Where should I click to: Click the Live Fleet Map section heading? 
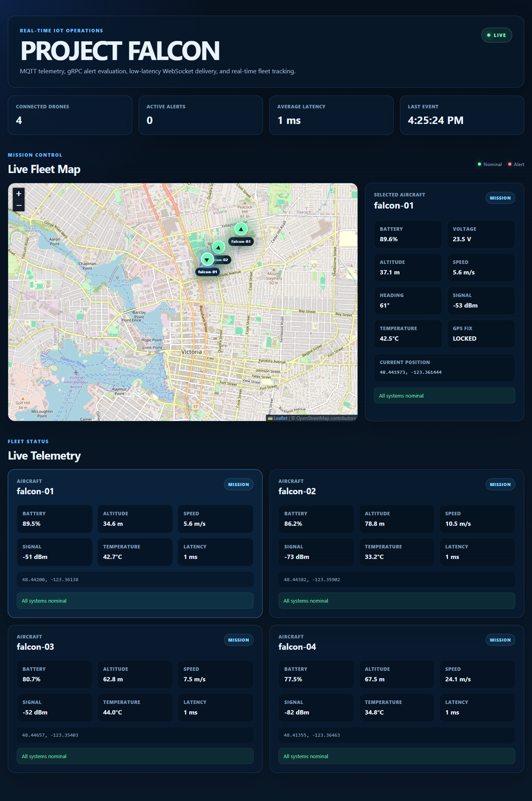(x=44, y=169)
